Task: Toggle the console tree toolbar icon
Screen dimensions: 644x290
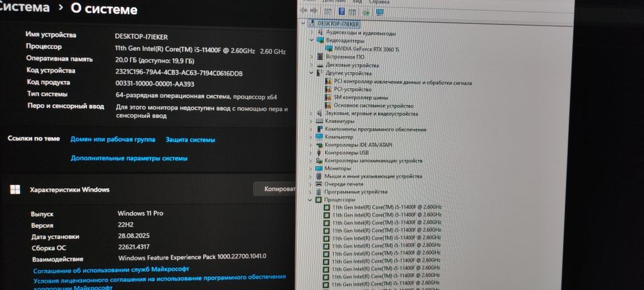Action: (328, 11)
